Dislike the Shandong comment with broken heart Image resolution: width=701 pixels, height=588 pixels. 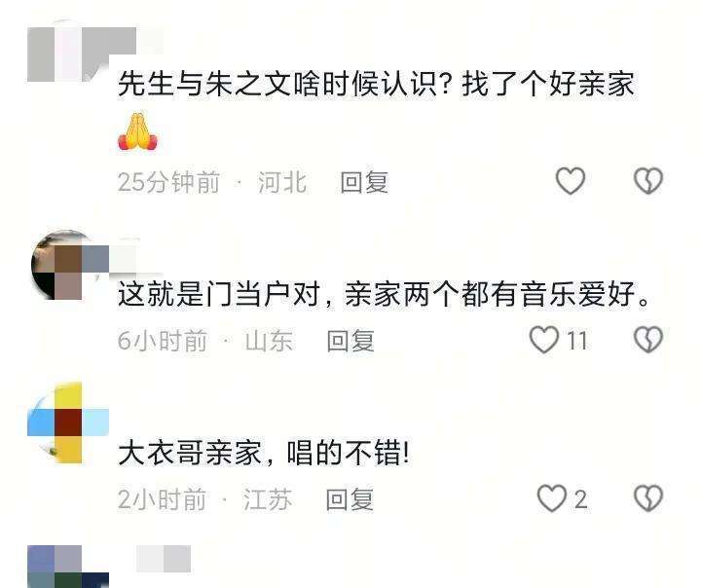648,340
